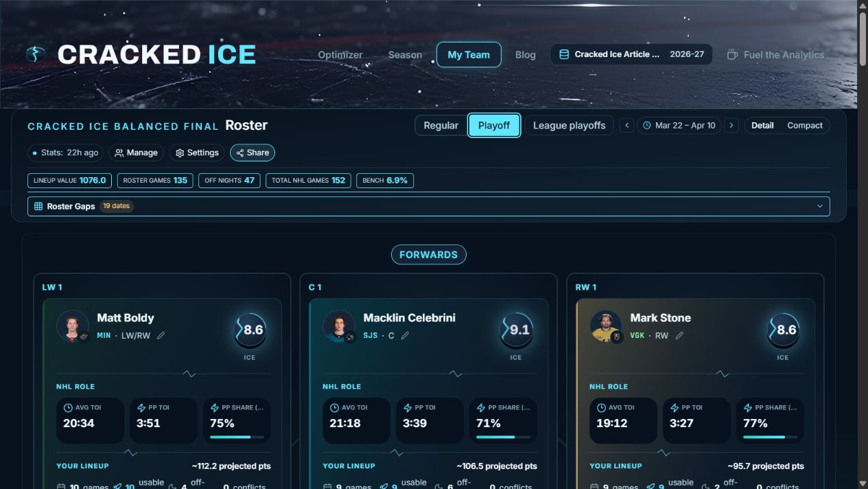Viewport: 868px width, 489px height.
Task: Click Mark Stone's player headshot
Action: pyautogui.click(x=606, y=327)
